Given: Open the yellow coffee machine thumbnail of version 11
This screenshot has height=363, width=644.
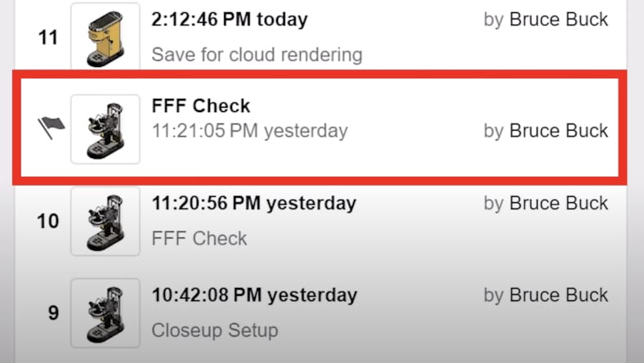Looking at the screenshot, I should coord(105,37).
